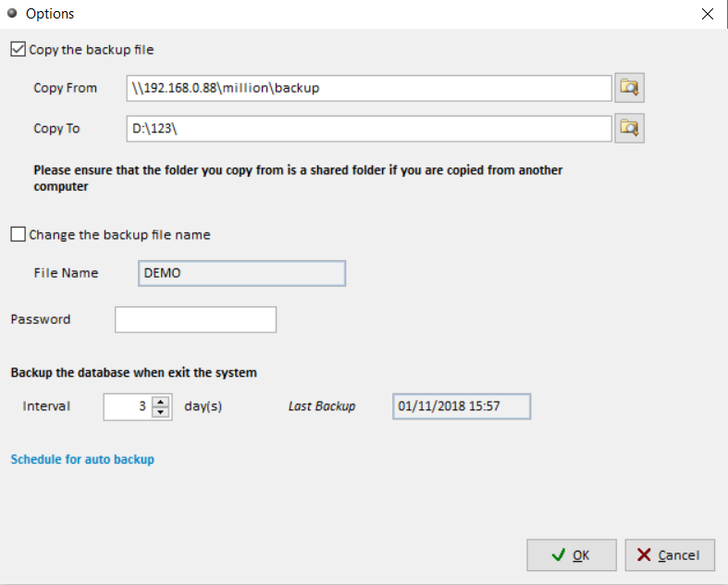The image size is (728, 585).
Task: Increase the backup interval days
Action: pyautogui.click(x=161, y=401)
